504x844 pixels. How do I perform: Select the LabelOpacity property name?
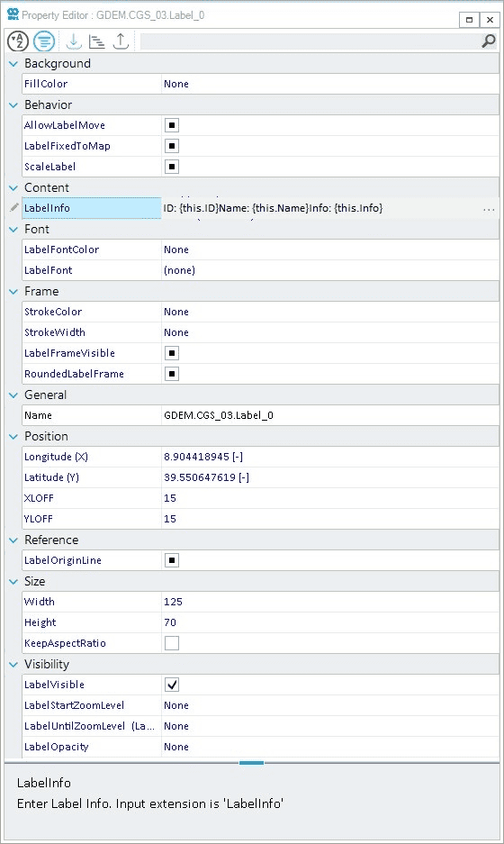click(56, 747)
